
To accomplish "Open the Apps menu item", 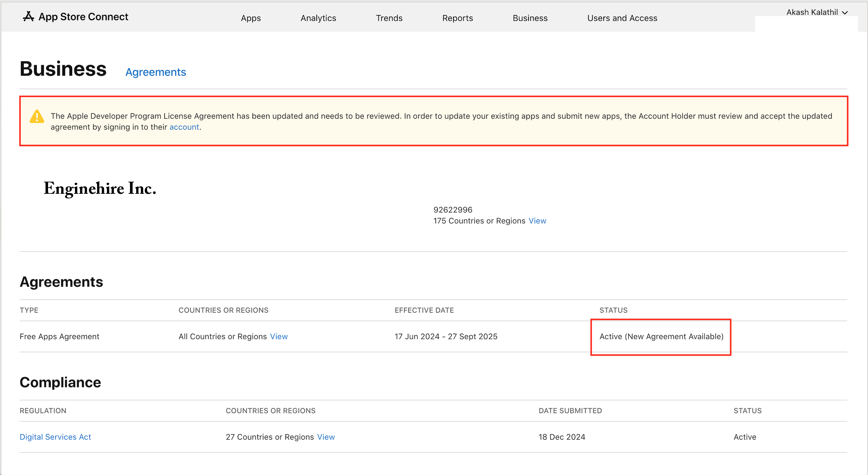I will (251, 18).
